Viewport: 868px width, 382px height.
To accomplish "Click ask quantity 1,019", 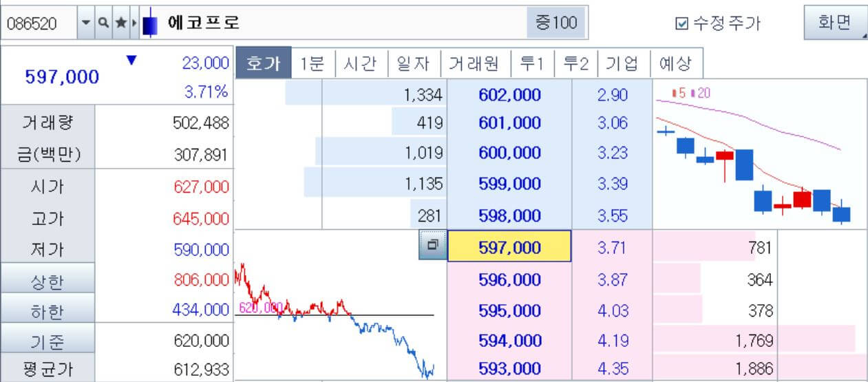I will click(x=423, y=153).
